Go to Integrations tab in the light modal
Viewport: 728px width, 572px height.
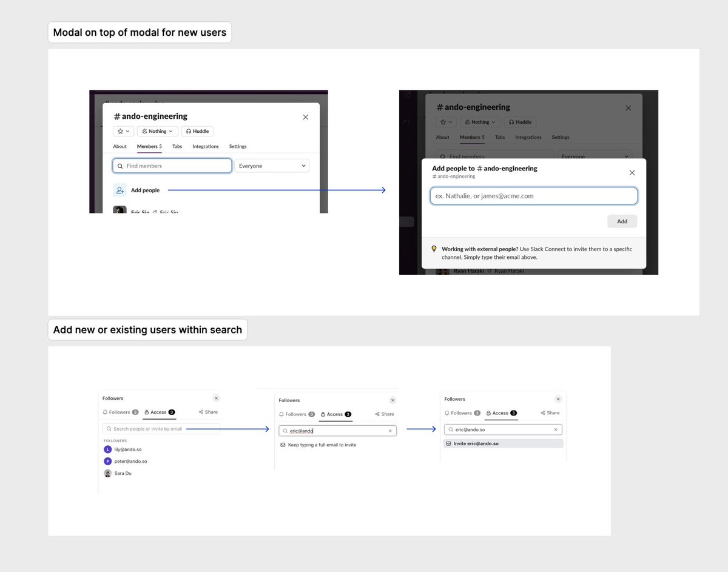click(206, 146)
